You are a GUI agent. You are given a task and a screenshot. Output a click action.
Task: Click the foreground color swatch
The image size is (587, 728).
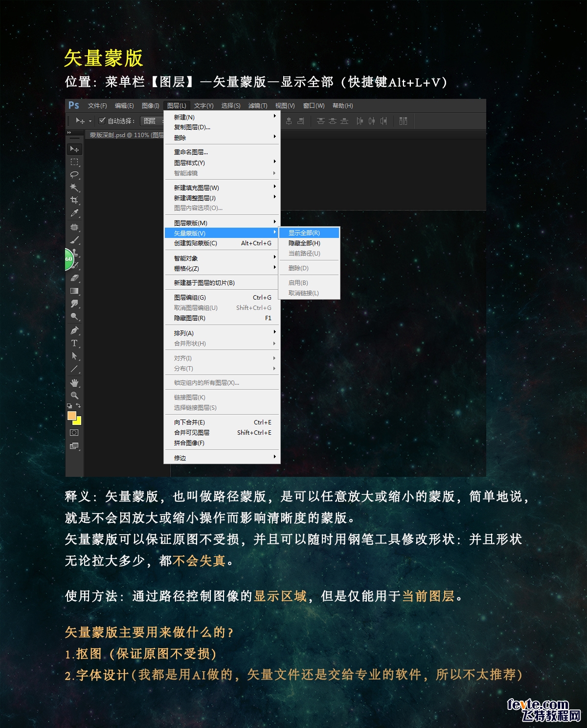[x=72, y=416]
